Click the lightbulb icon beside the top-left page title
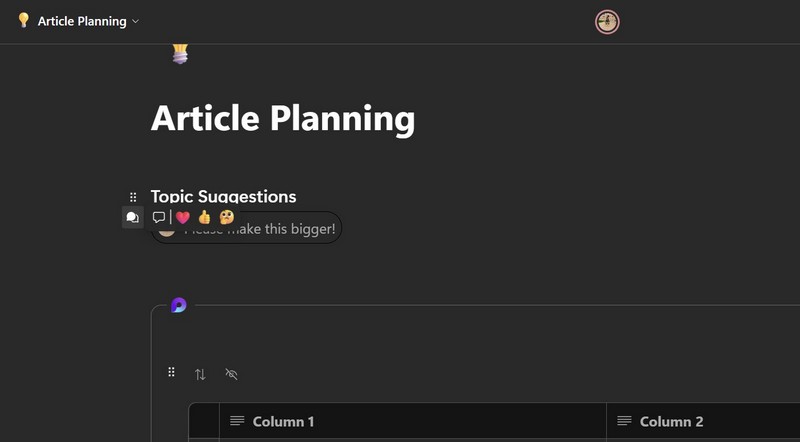 pyautogui.click(x=24, y=20)
